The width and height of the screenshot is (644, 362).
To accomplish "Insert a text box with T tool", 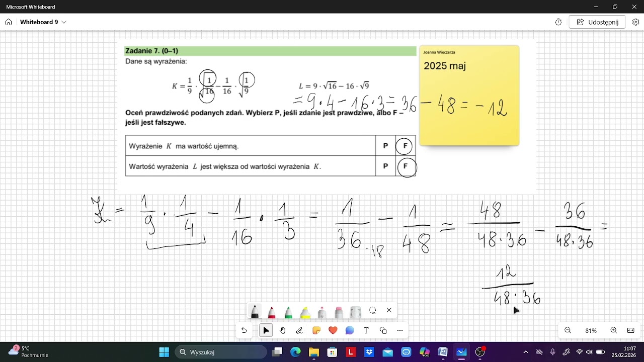I will pos(366,330).
